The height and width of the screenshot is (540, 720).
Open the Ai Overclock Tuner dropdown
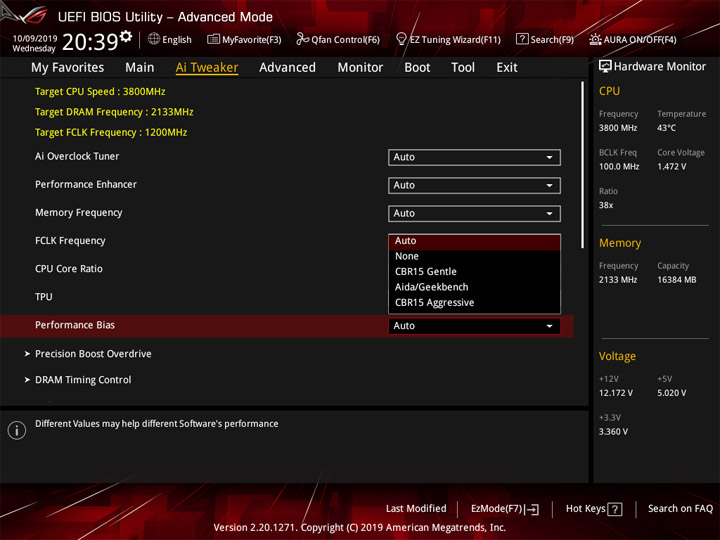tap(474, 158)
